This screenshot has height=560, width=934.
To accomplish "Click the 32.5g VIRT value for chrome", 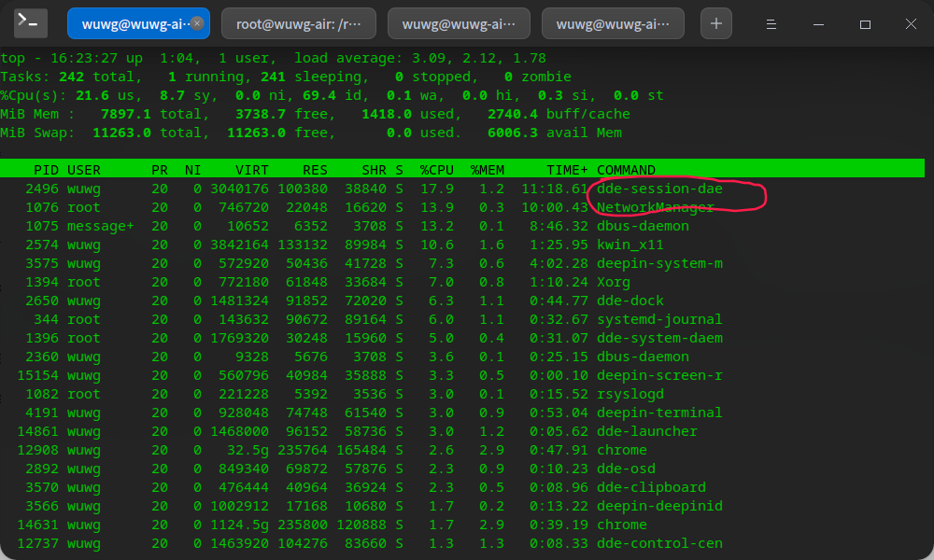I will coord(248,450).
